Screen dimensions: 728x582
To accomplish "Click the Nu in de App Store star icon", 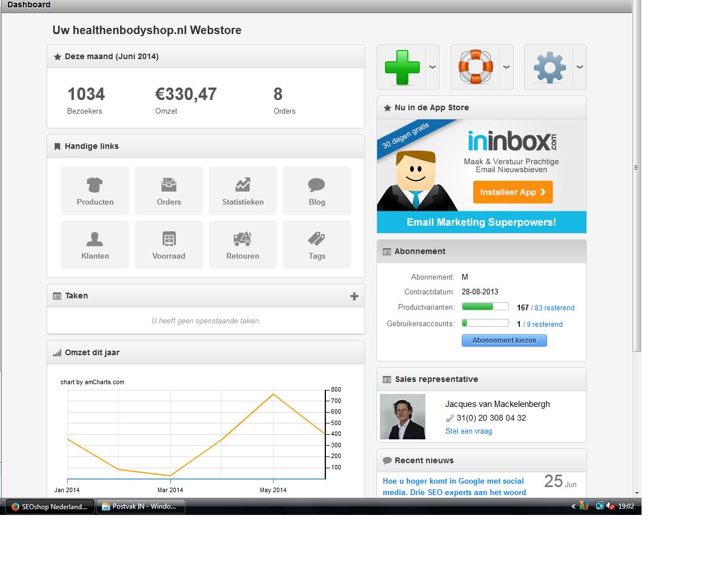I will 387,108.
